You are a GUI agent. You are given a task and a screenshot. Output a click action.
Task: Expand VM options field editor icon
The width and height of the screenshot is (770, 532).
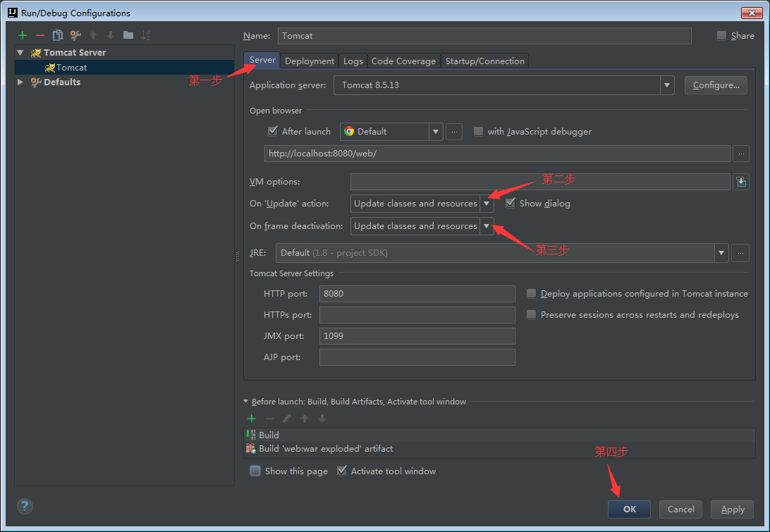pyautogui.click(x=741, y=182)
